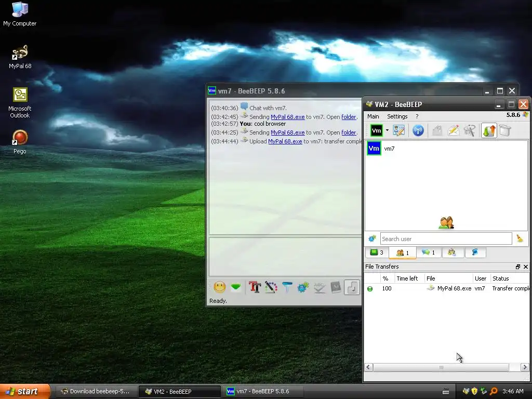Switch to Download beebeep taskbar item
532x399 pixels.
[96, 391]
